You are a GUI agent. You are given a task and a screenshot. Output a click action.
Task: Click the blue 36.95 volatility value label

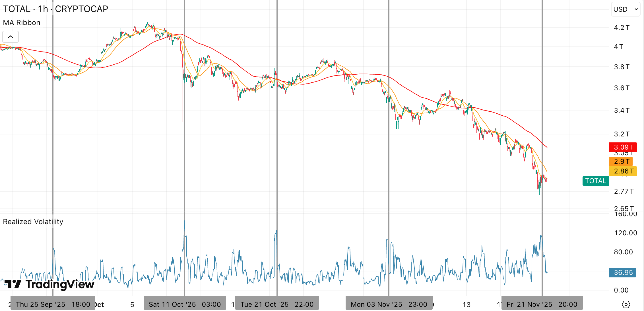(x=622, y=273)
